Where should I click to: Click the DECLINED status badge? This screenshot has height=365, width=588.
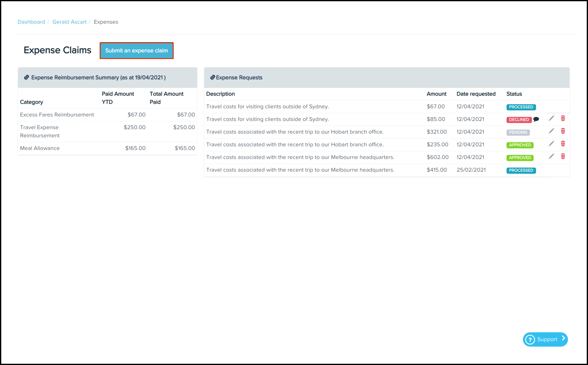point(519,120)
